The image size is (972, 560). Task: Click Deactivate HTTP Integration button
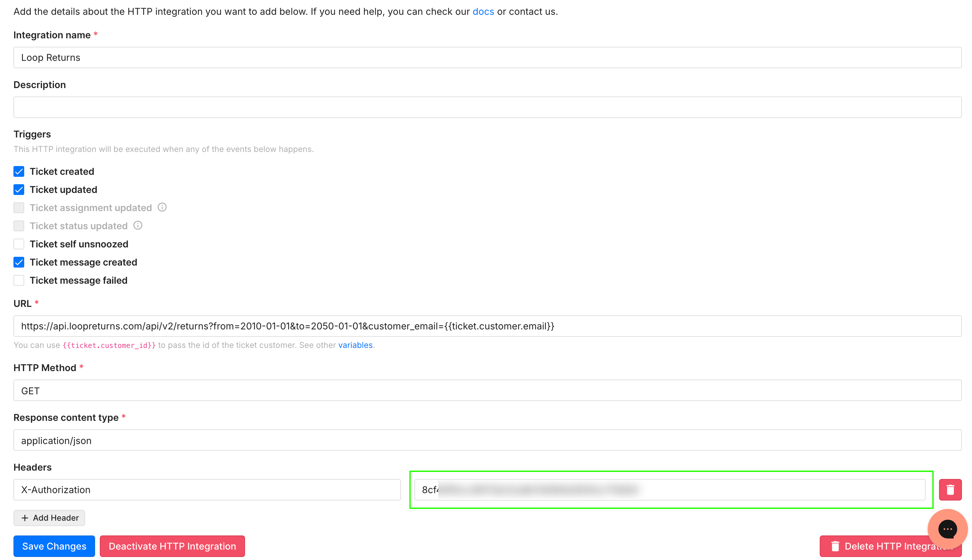[x=172, y=546]
